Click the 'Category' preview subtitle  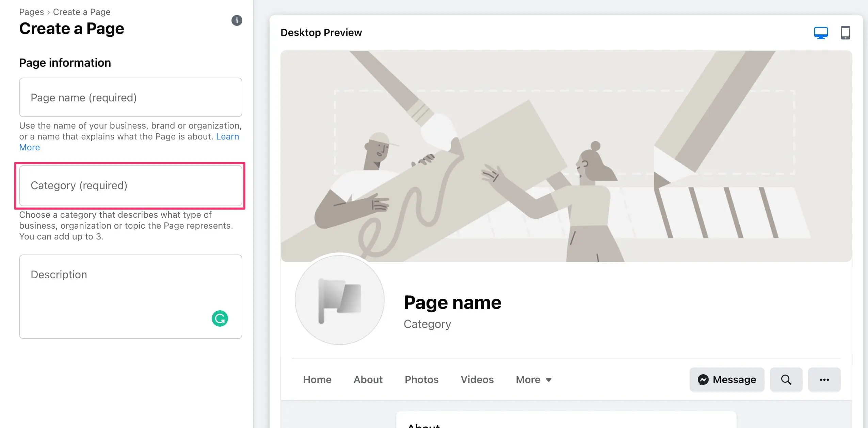pyautogui.click(x=427, y=324)
